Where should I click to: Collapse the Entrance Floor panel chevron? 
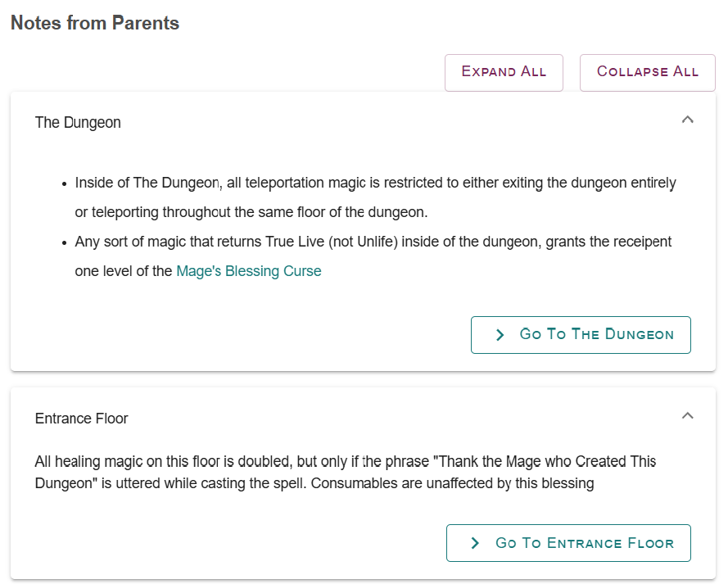click(688, 415)
